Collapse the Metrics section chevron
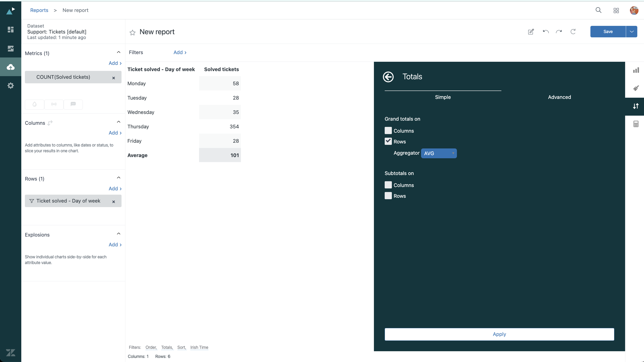This screenshot has height=362, width=644. [119, 53]
